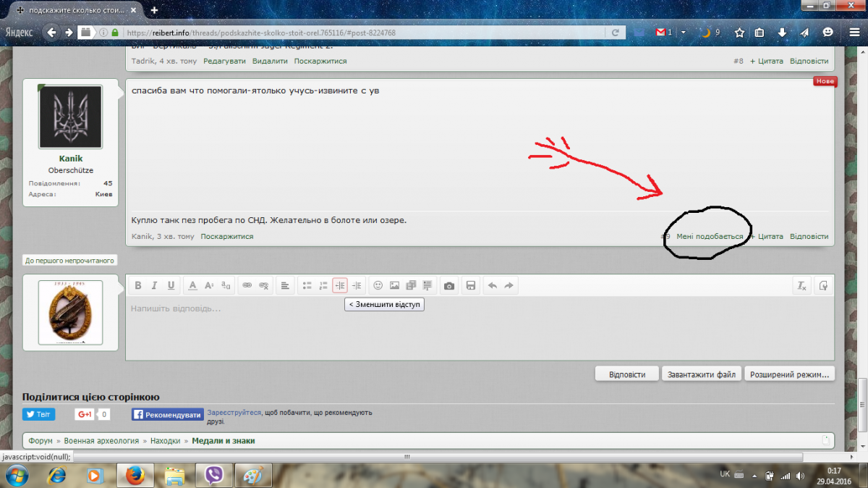868x488 pixels.
Task: Open the text alignment dropdown
Action: click(x=285, y=286)
